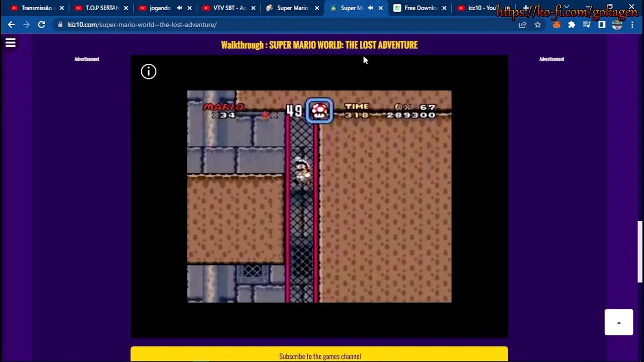The width and height of the screenshot is (644, 362).
Task: Open the Chrome three-dot menu
Action: click(632, 25)
